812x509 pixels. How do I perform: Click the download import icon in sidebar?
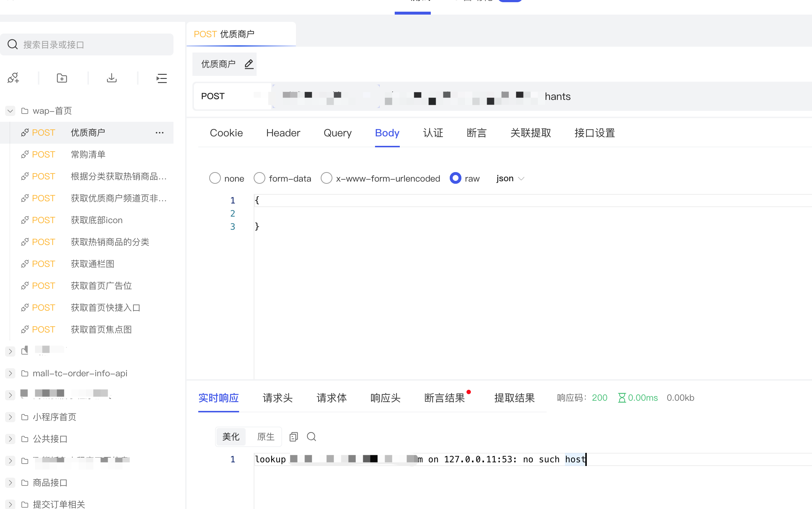tap(112, 78)
